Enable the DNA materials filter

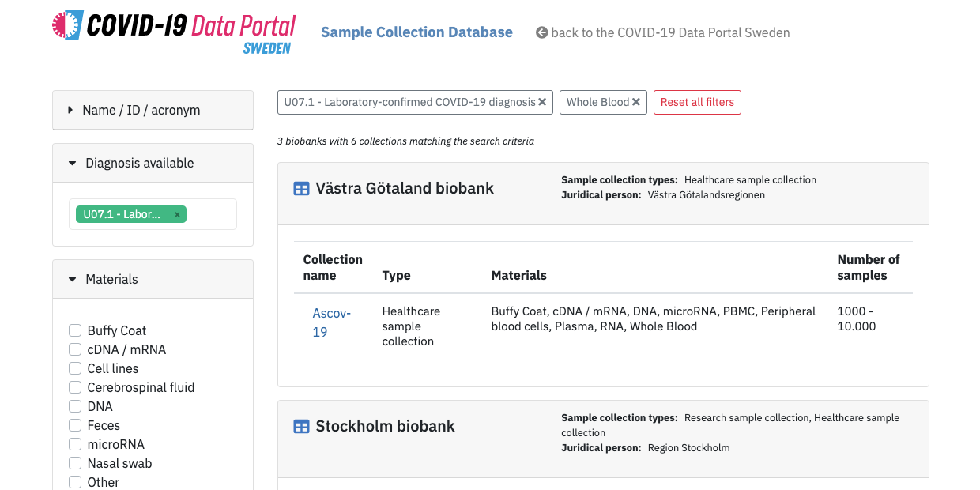(x=74, y=406)
